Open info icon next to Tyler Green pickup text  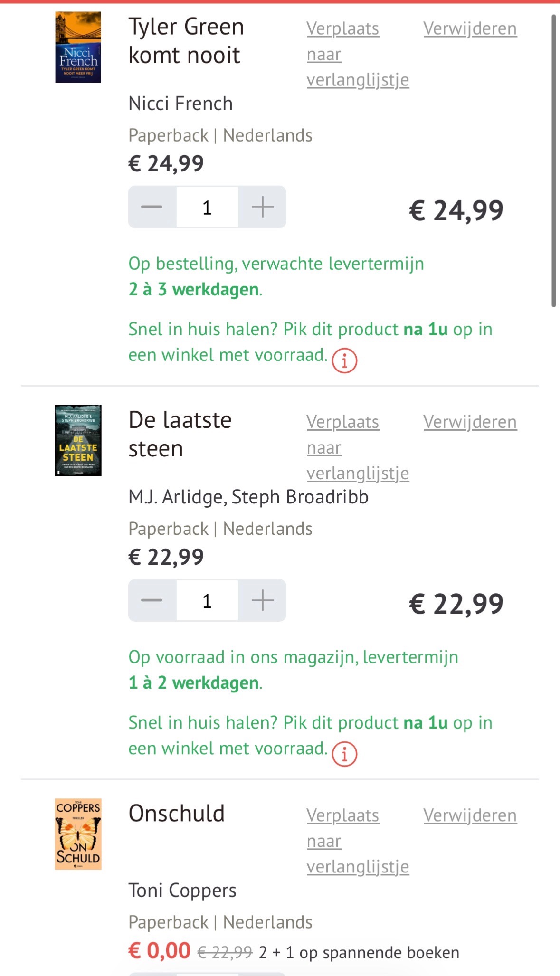point(343,361)
